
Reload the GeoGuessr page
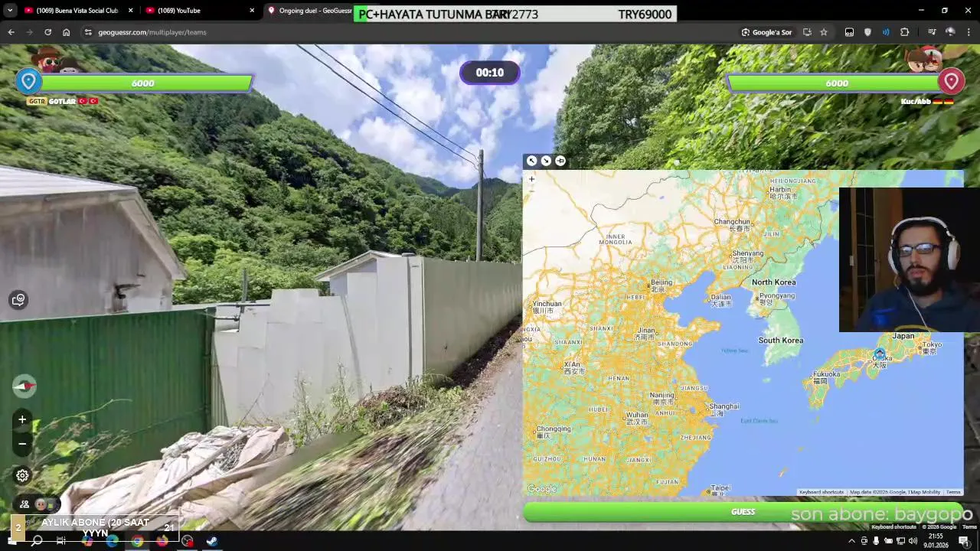pyautogui.click(x=47, y=32)
